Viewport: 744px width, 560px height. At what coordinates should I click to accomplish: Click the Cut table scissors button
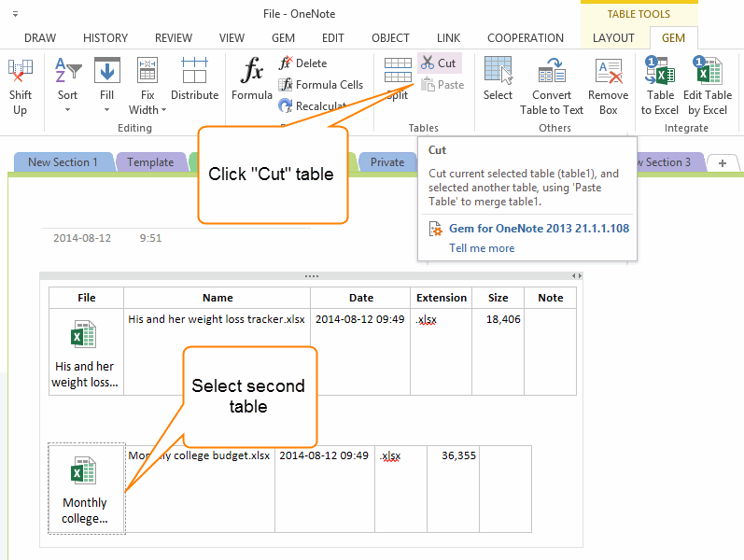tap(439, 63)
